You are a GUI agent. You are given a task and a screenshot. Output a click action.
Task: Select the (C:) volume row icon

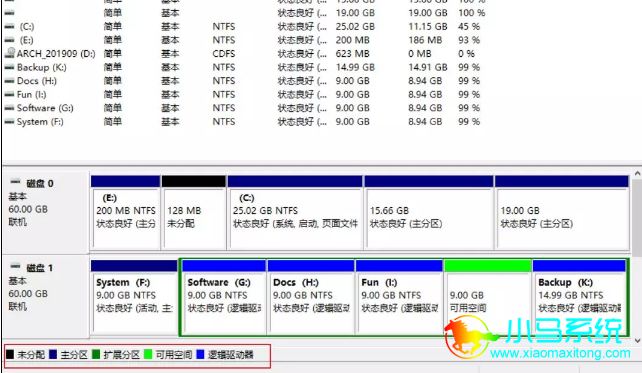coord(9,27)
